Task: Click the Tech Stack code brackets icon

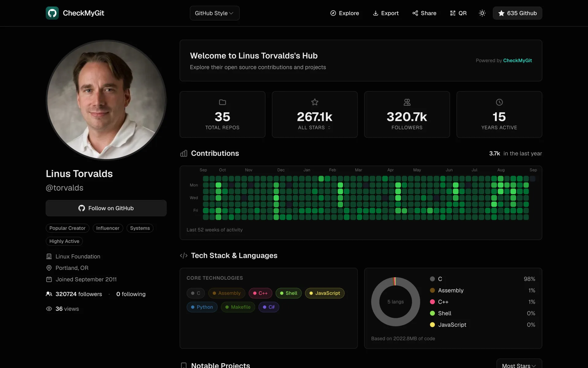Action: [x=184, y=255]
